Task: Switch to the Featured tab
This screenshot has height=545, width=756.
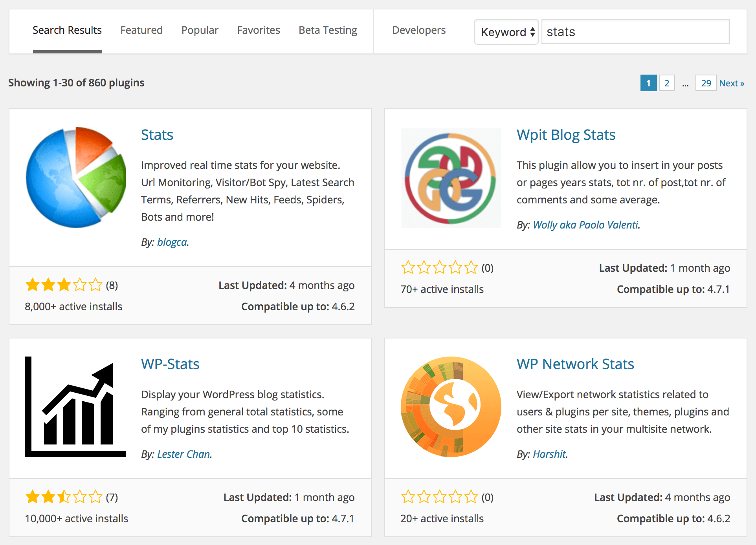Action: coord(141,30)
